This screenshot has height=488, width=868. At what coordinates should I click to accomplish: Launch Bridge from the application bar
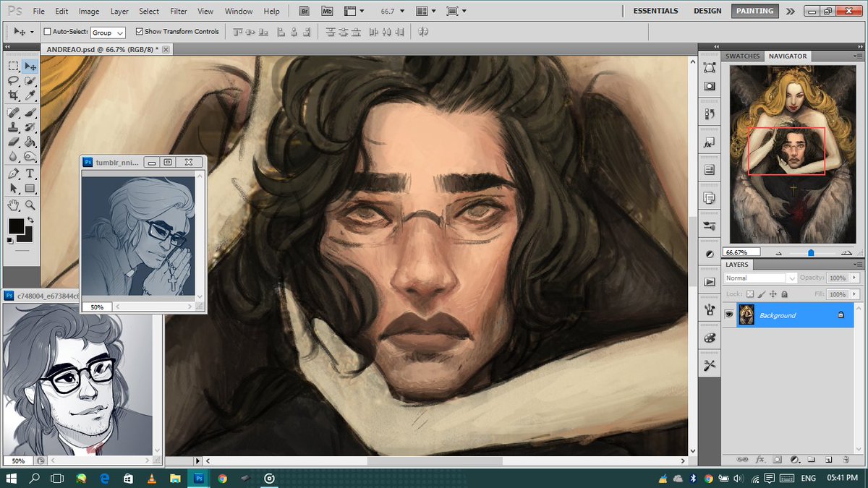[x=305, y=11]
